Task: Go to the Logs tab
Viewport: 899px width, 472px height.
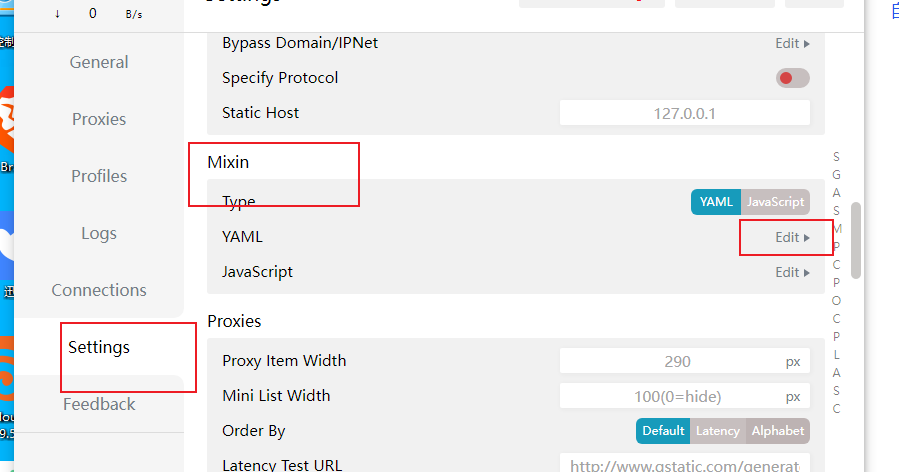Action: [99, 233]
